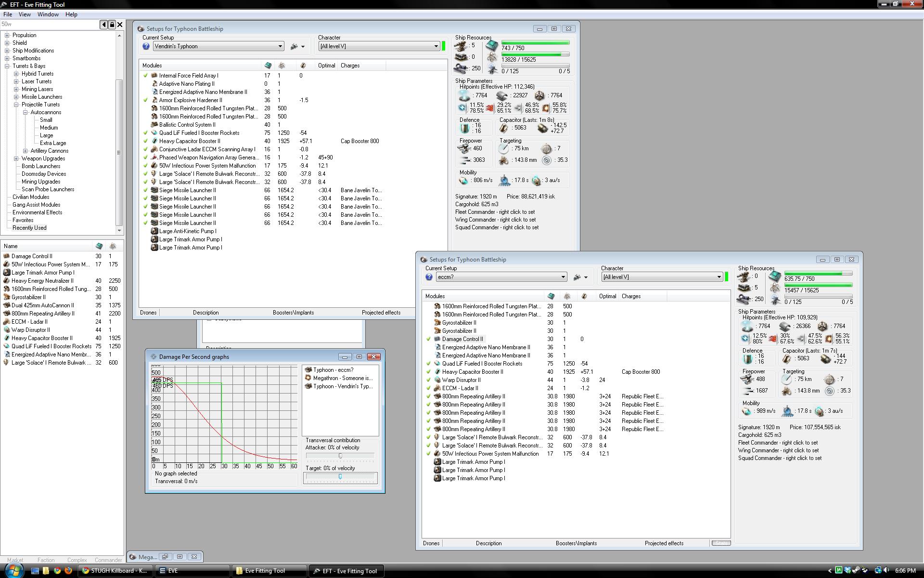This screenshot has width=924, height=578.
Task: Click blue help icon next to Vendrin's Typhoon
Action: 146,46
